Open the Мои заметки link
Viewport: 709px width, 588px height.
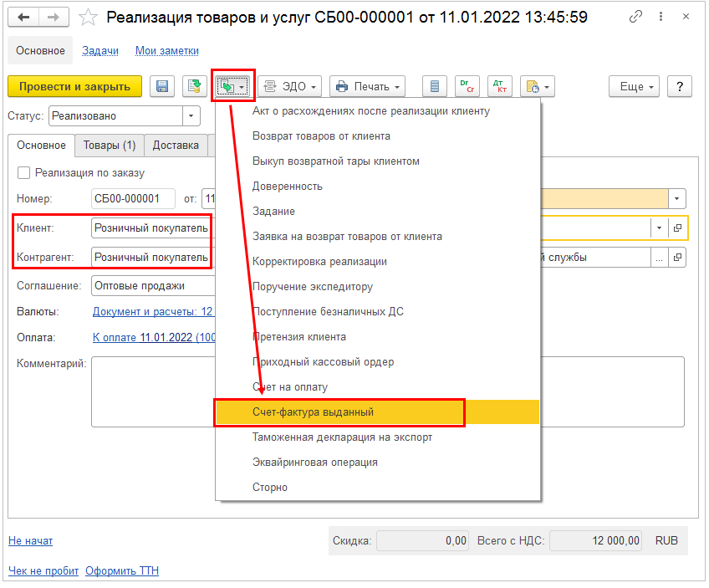167,51
